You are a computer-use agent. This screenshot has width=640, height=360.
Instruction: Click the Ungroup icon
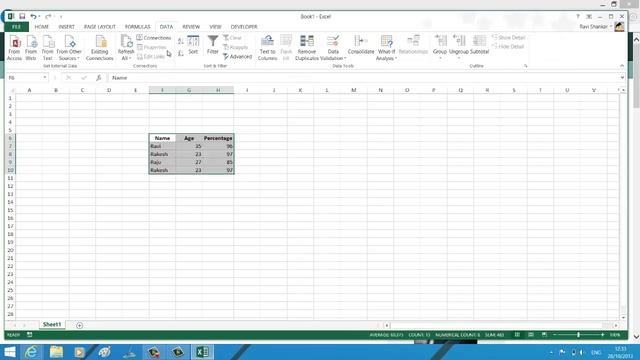[x=459, y=45]
